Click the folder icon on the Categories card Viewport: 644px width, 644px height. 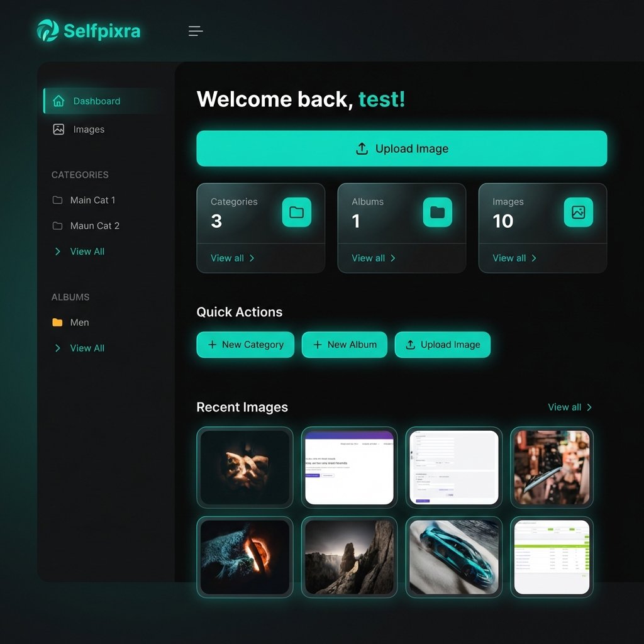click(x=296, y=213)
